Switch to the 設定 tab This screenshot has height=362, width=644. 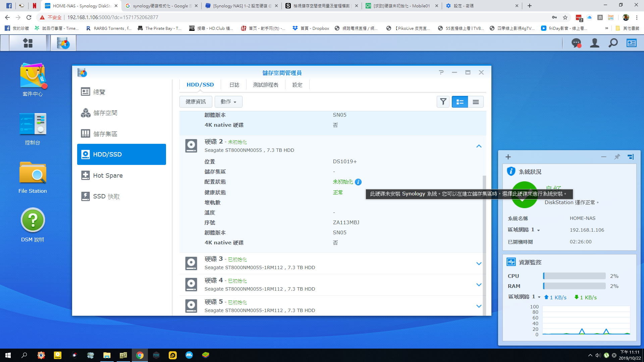(x=297, y=85)
